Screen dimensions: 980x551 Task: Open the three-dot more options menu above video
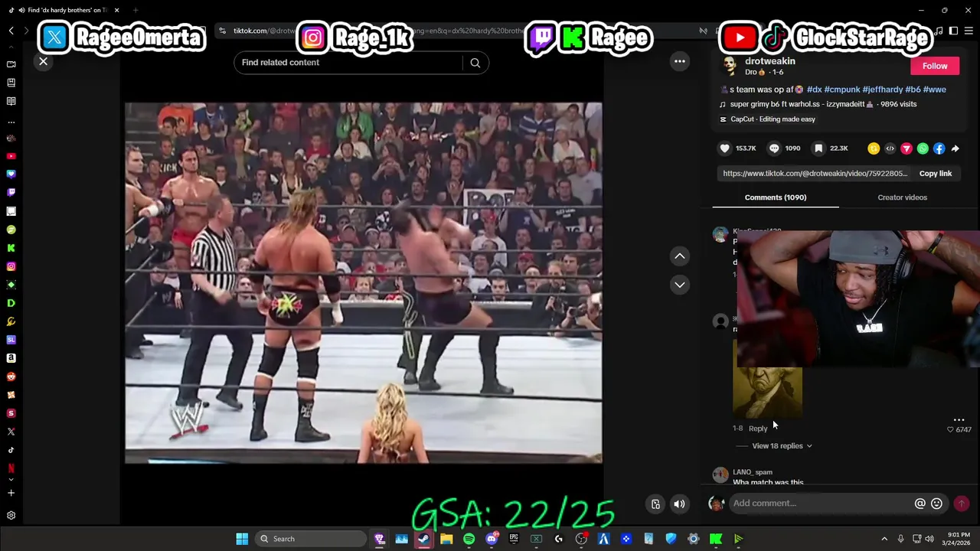click(x=679, y=61)
